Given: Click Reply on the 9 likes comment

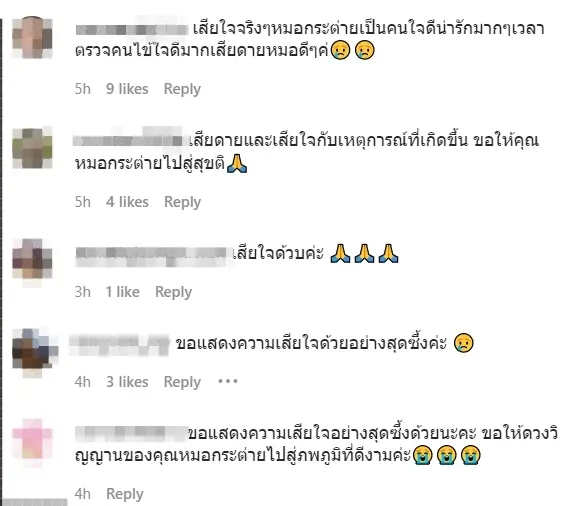Looking at the screenshot, I should tap(182, 89).
